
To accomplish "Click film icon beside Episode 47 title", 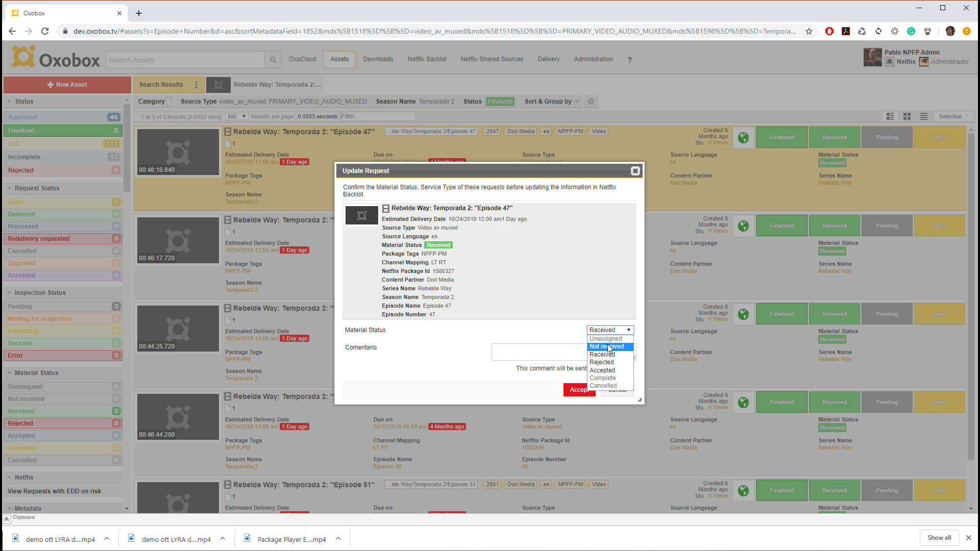I will click(228, 132).
